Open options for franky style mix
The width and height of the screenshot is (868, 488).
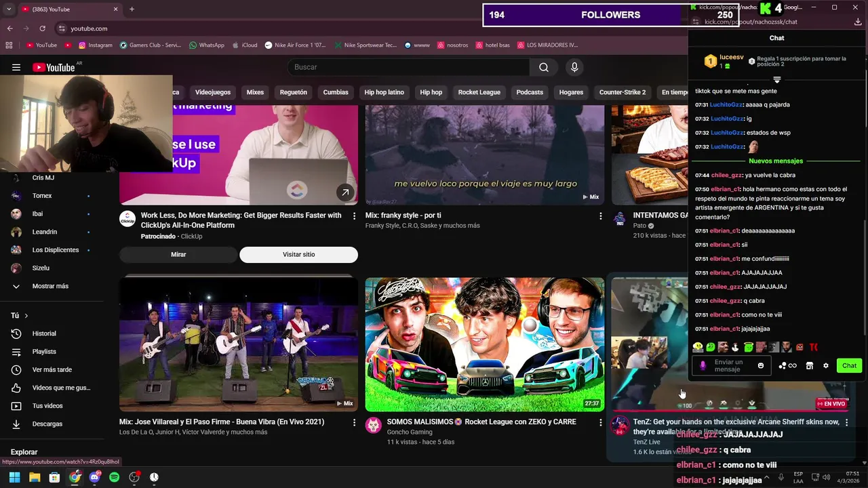600,216
